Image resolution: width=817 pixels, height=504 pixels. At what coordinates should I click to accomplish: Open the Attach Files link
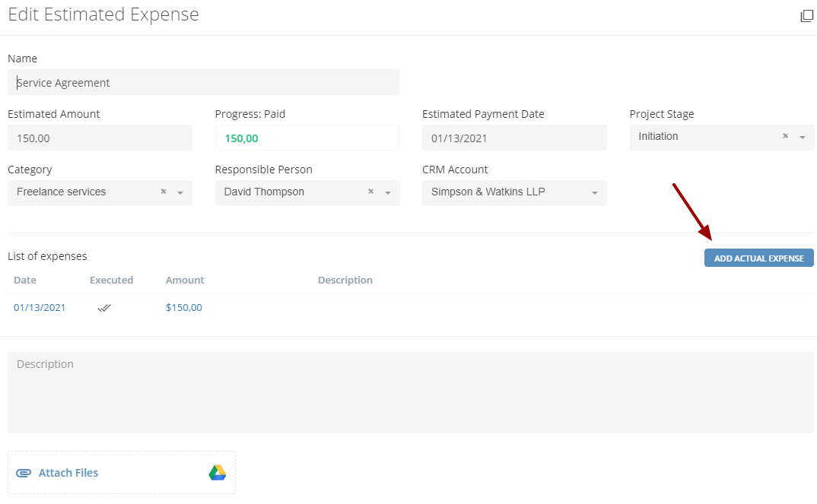(68, 473)
